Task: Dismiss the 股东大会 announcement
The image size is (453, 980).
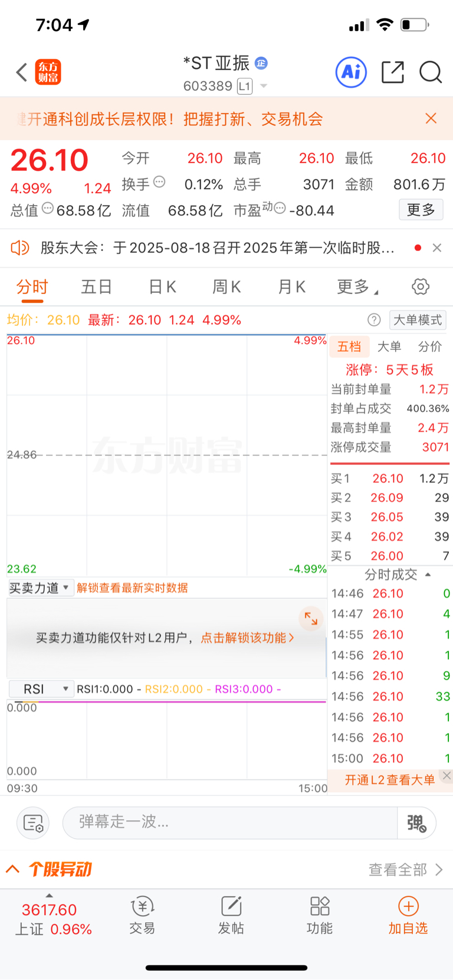Action: click(437, 248)
